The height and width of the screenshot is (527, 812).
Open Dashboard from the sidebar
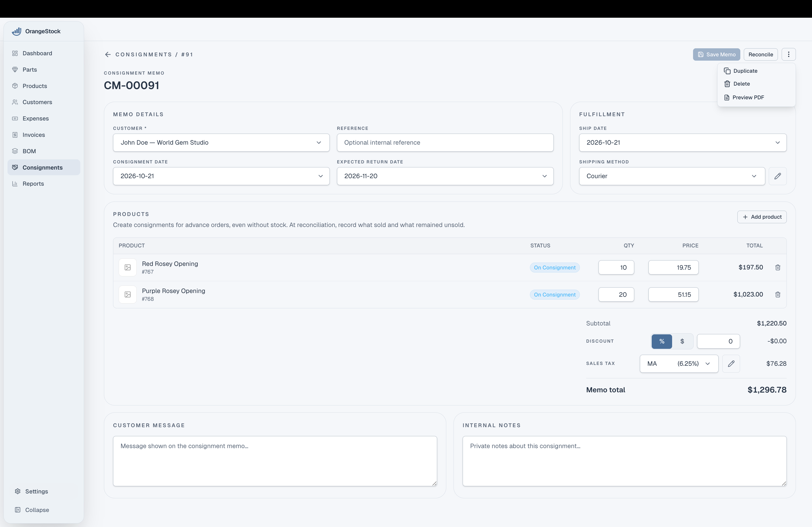tap(44, 53)
